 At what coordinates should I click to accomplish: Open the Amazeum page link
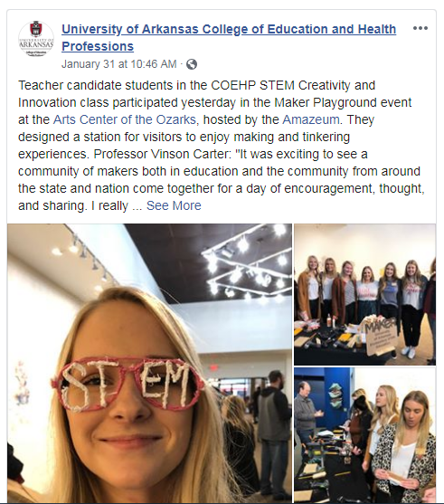311,119
